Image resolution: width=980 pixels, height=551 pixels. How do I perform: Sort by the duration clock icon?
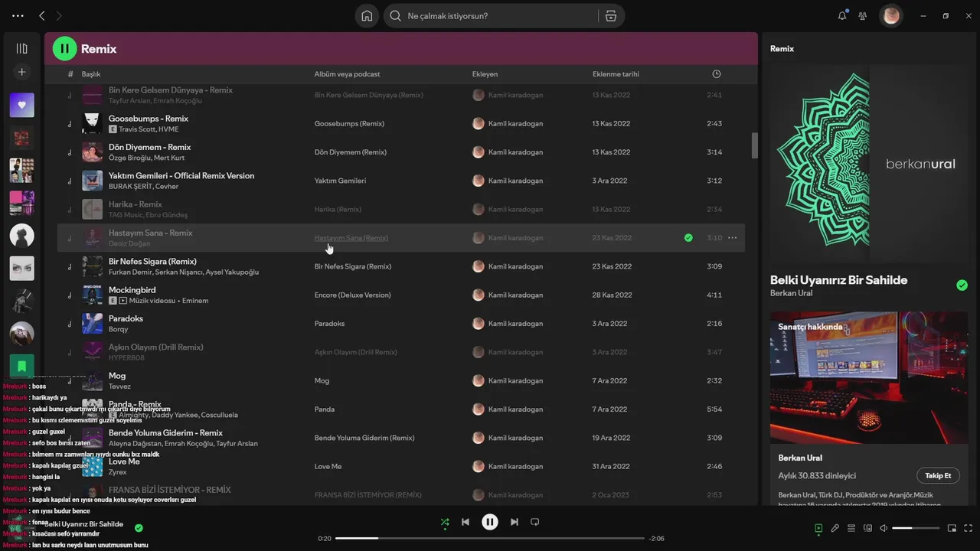[717, 74]
